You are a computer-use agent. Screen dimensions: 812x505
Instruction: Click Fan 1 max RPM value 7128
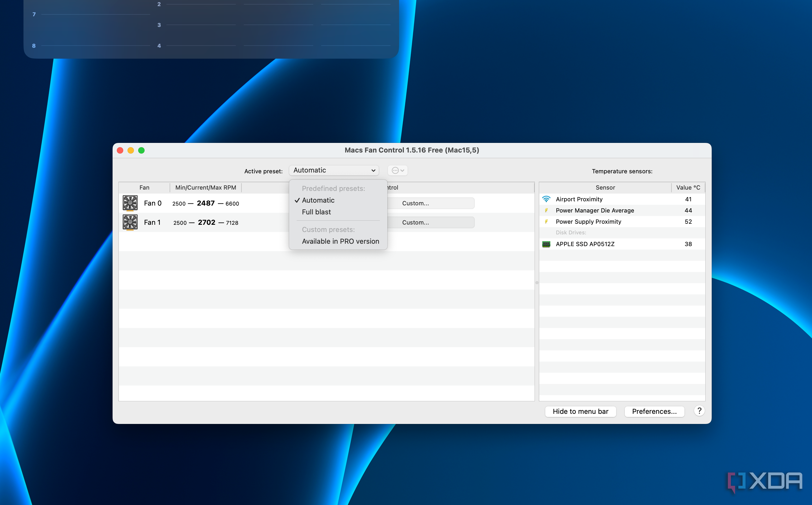click(x=232, y=223)
